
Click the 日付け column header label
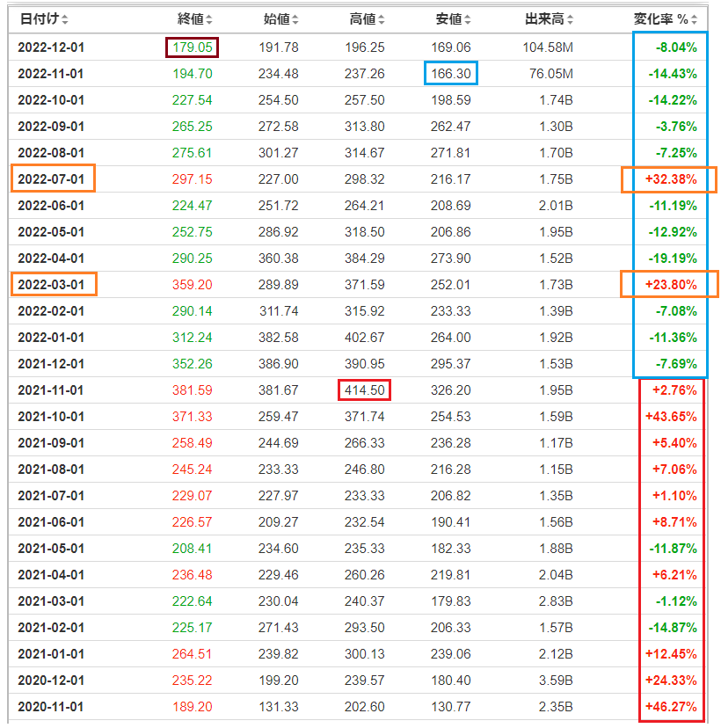coord(40,19)
